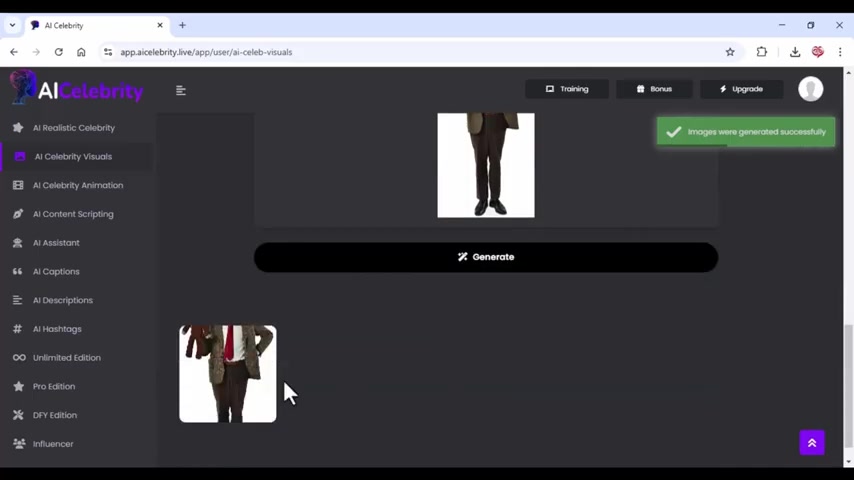This screenshot has height=480, width=854.
Task: Click the Pro Edition label
Action: (54, 386)
